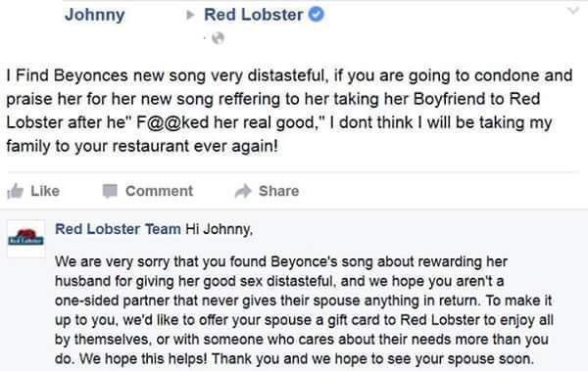Click reply line starting "one-sided partner"
This screenshot has width=588, height=371.
pos(304,301)
